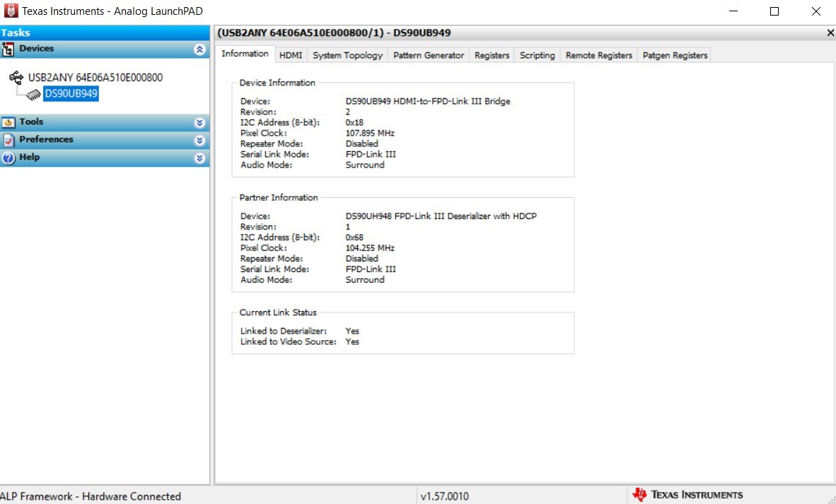Click device name 'DS90UB949 HDMI-to-FPD-Link III Bridge'

pos(428,101)
